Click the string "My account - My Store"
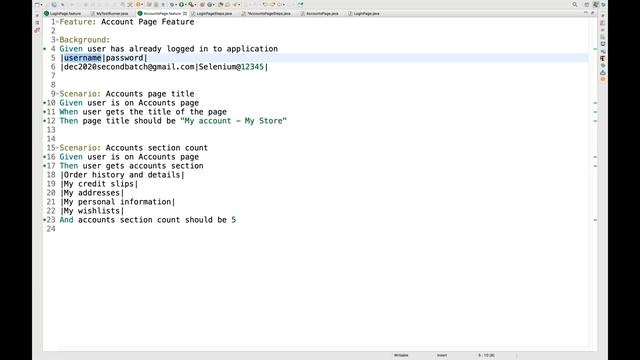The image size is (640, 360). pyautogui.click(x=233, y=121)
